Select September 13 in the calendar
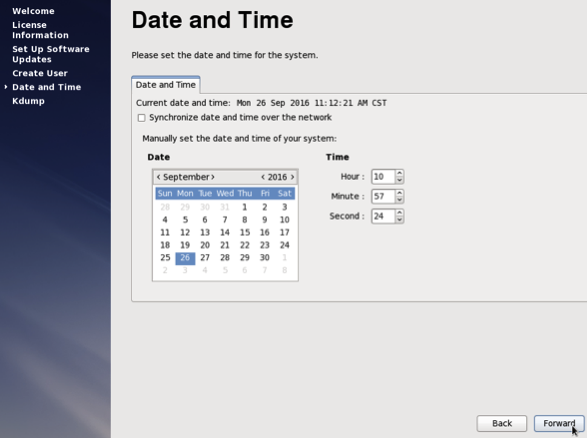The height and width of the screenshot is (439, 588). [x=205, y=233]
